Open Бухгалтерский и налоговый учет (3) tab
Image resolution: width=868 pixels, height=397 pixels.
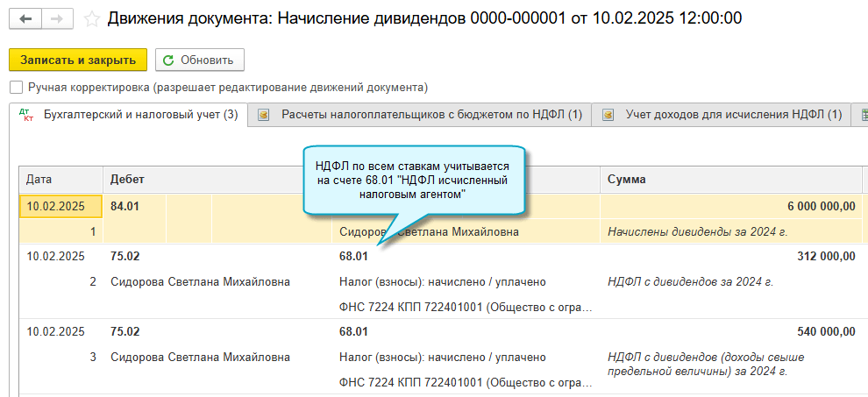[x=128, y=115]
